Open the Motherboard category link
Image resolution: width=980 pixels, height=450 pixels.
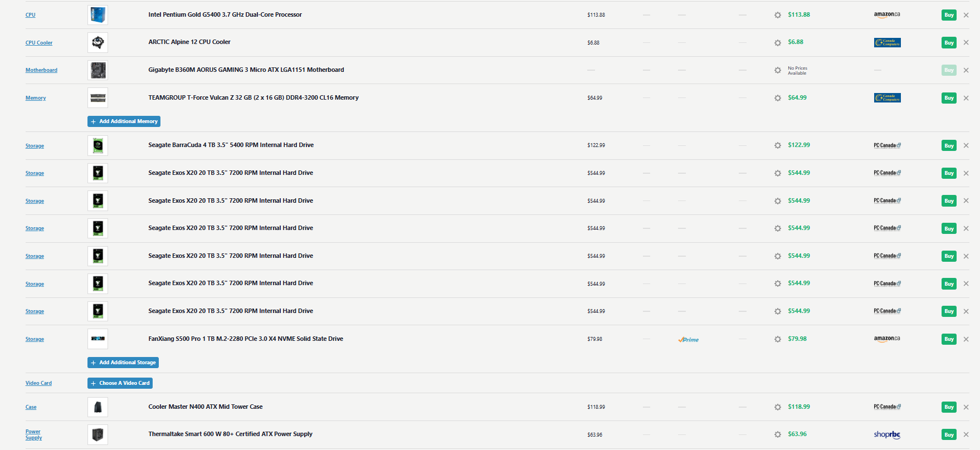pyautogui.click(x=41, y=70)
